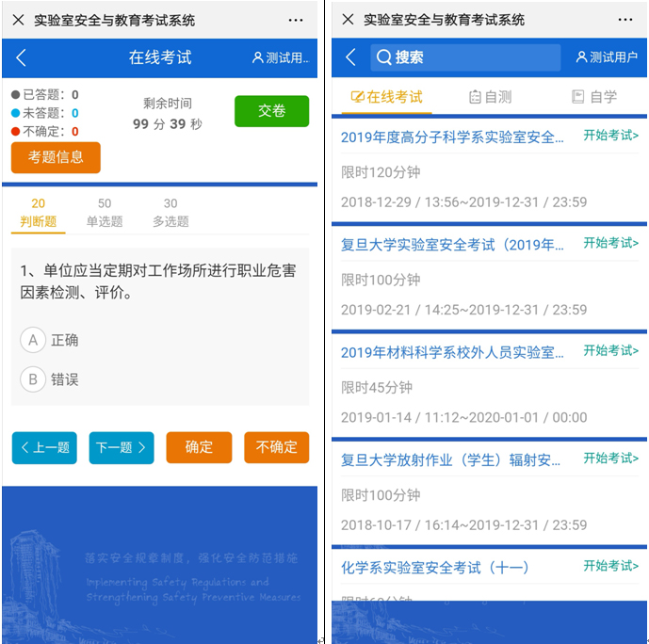Open three-dot menu in right panel
The height and width of the screenshot is (644, 649).
coord(625,20)
